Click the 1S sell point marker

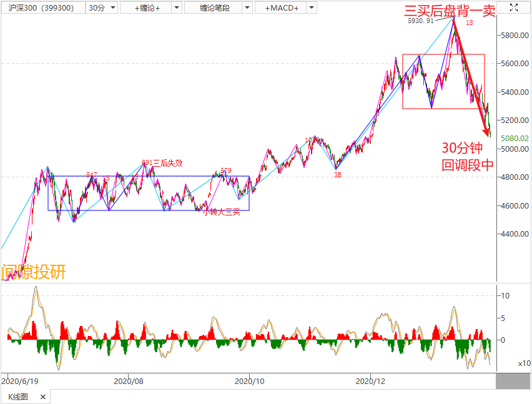[x=469, y=23]
